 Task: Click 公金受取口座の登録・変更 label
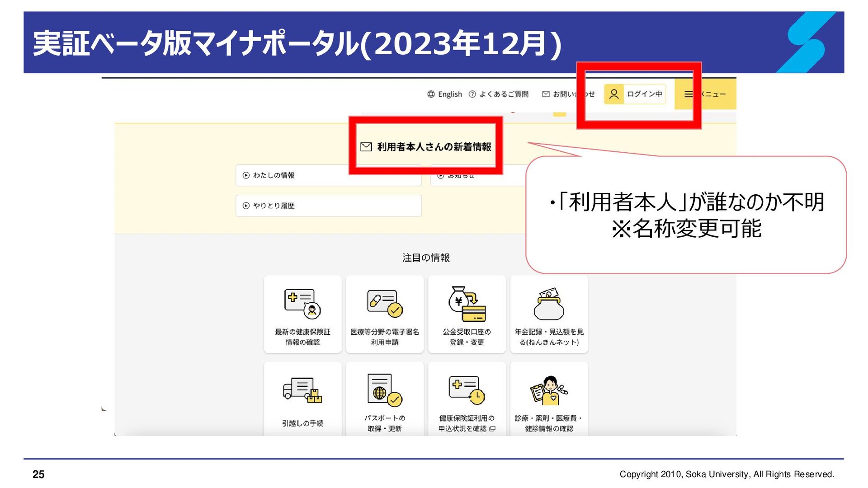pyautogui.click(x=467, y=337)
